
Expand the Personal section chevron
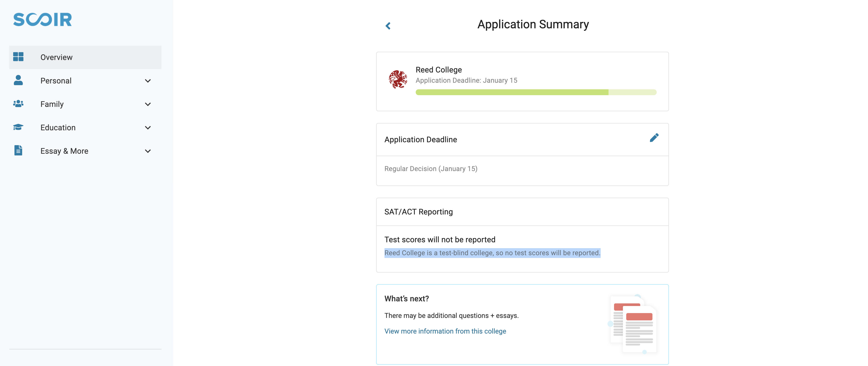[148, 81]
